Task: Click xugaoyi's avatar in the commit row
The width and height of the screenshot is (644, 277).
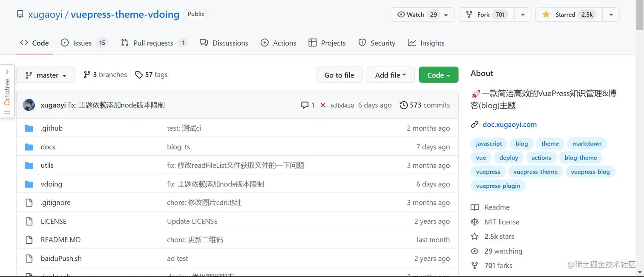Action: (x=29, y=105)
